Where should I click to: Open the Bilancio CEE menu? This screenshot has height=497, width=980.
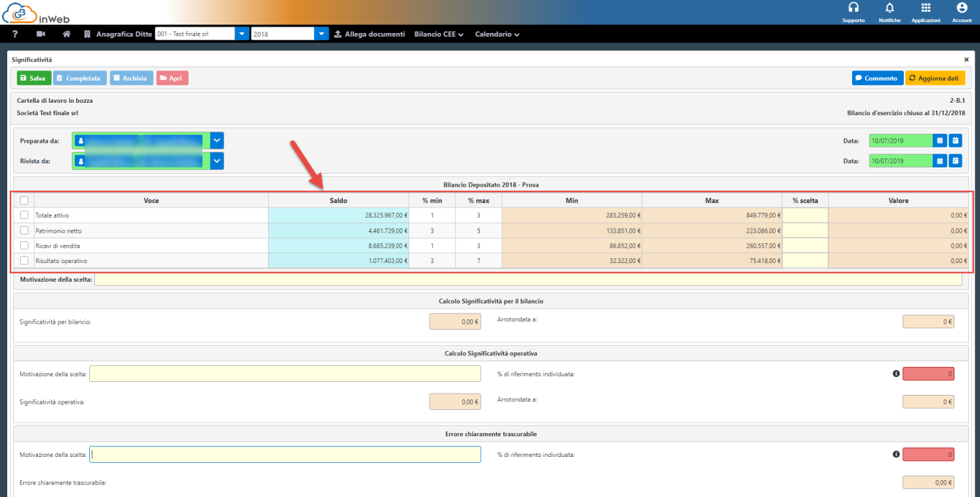(x=439, y=34)
